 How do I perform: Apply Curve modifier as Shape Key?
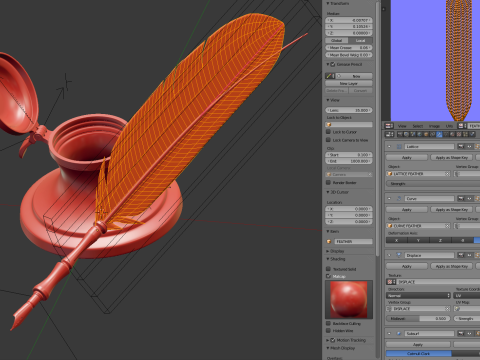coord(452,210)
